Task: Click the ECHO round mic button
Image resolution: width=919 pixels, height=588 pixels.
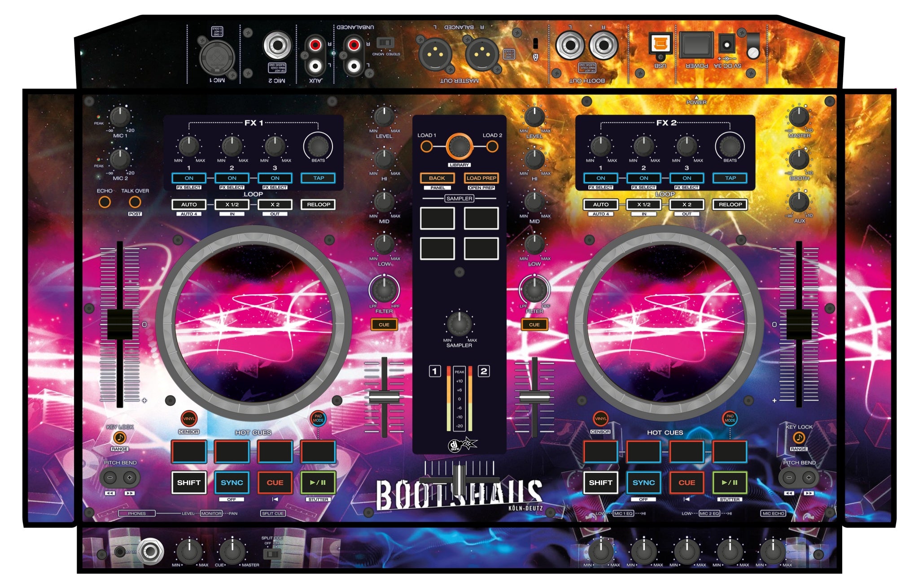Action: (105, 202)
